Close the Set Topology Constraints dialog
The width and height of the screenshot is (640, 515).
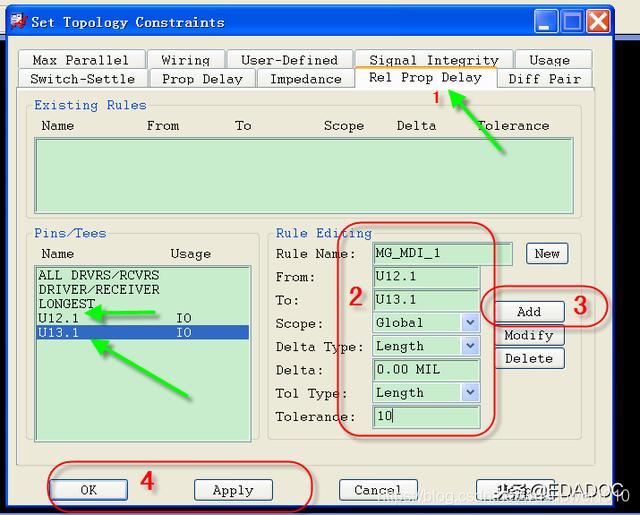(x=598, y=21)
